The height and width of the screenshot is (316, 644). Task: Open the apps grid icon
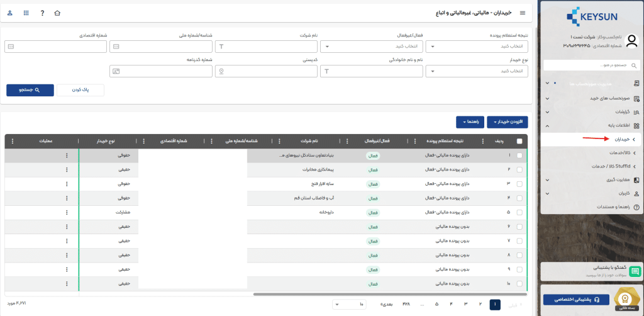click(x=26, y=13)
